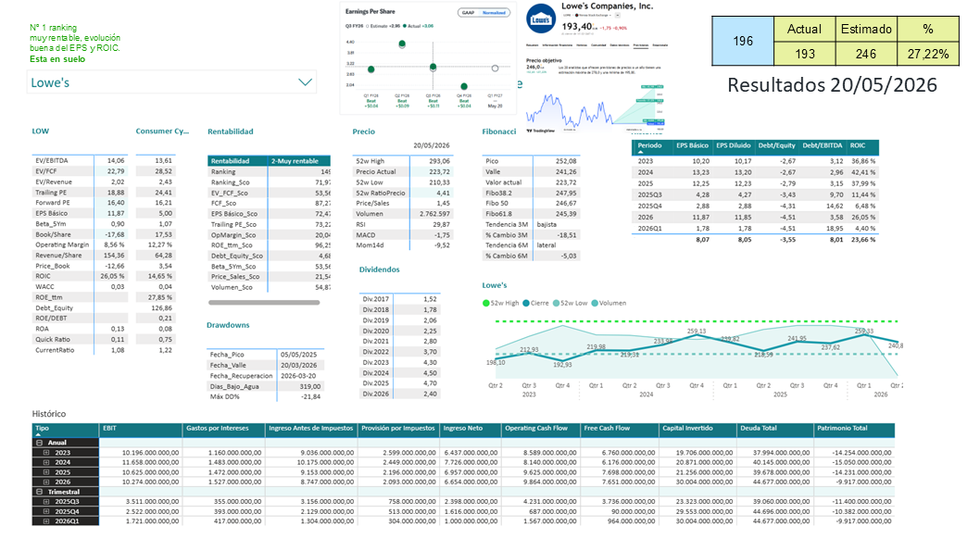Expand the 2026 annual row in Histórico
Image resolution: width=980 pixels, height=551 pixels.
point(46,482)
